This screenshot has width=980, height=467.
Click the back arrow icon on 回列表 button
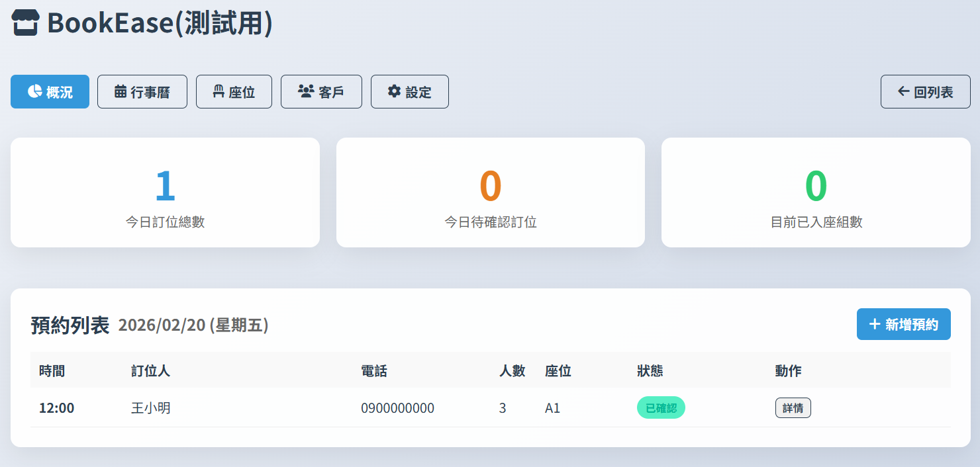(903, 91)
